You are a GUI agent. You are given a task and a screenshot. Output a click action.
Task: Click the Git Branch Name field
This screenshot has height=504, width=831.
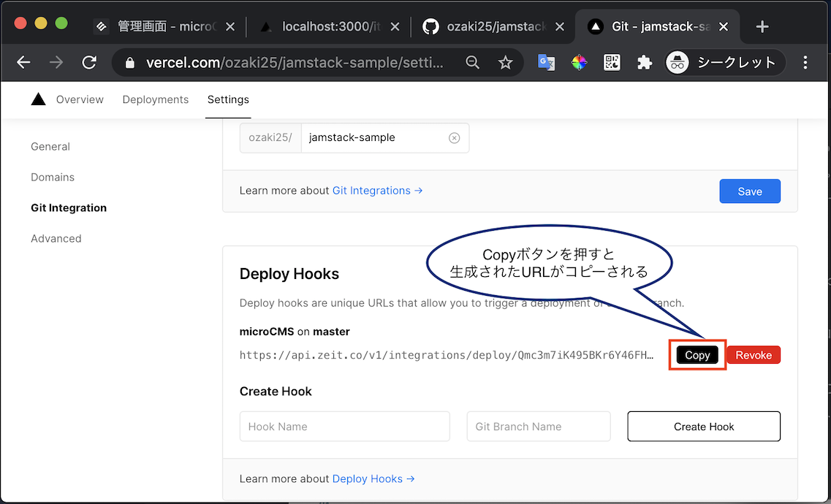pos(539,426)
